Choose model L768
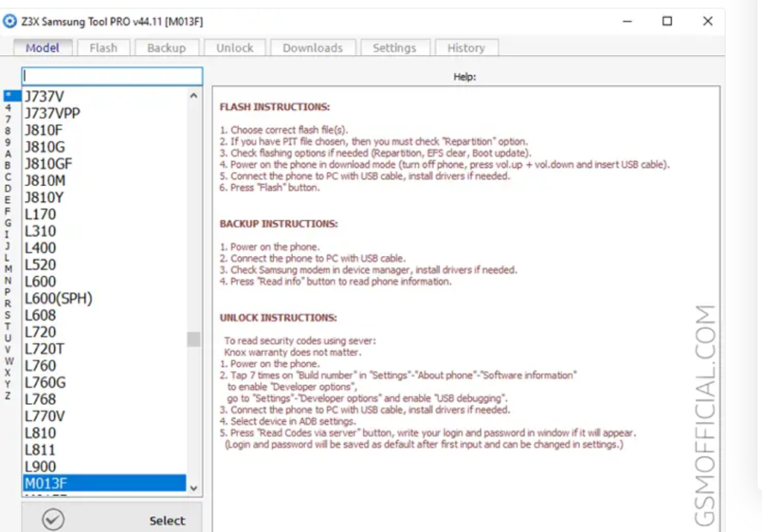This screenshot has width=762, height=532. (x=104, y=400)
